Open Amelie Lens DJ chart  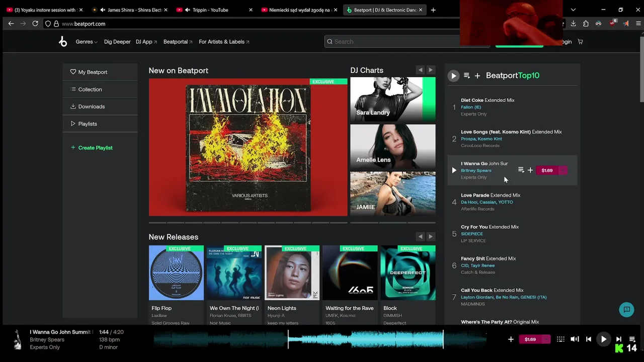pos(392,146)
